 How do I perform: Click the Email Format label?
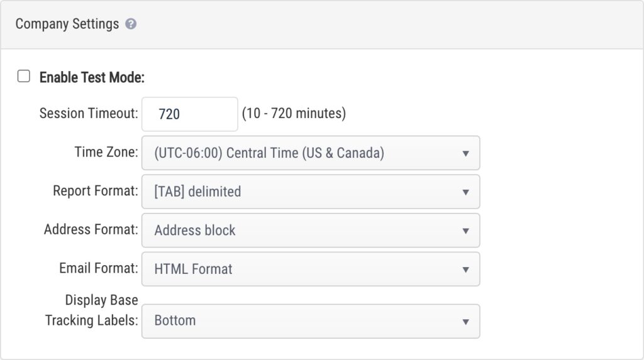pos(98,268)
